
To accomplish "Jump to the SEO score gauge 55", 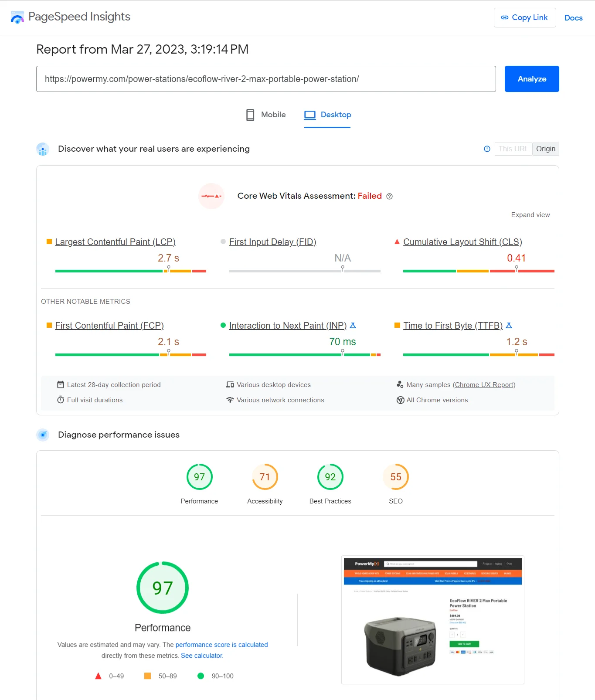I will (395, 477).
